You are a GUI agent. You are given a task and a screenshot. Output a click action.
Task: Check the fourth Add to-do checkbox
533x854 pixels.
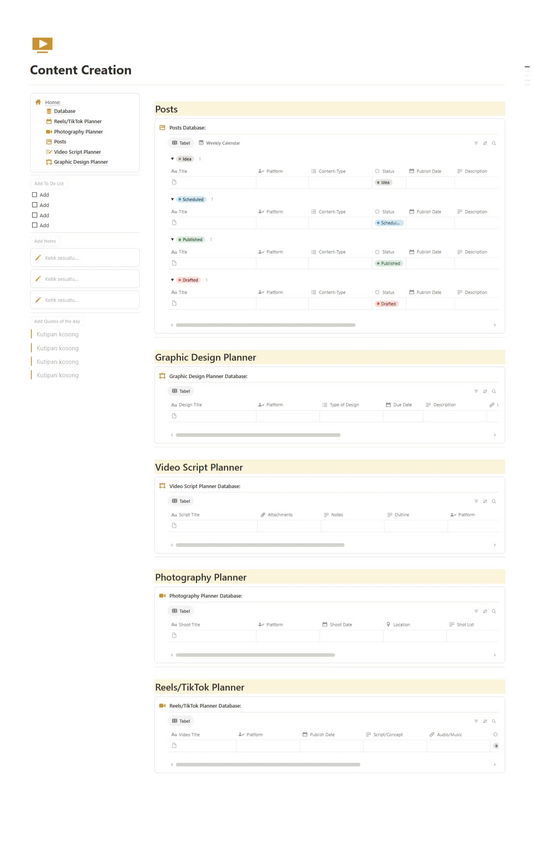(x=35, y=225)
